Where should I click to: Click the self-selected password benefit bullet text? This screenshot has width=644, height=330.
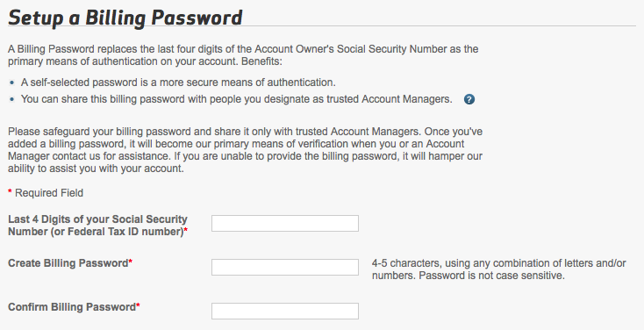(x=178, y=82)
